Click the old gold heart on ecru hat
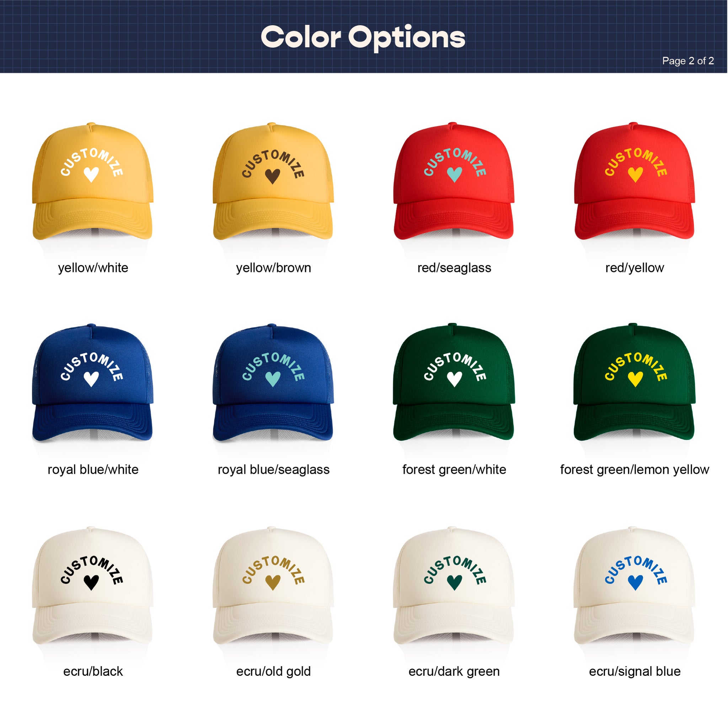This screenshot has width=728, height=728. click(x=273, y=583)
